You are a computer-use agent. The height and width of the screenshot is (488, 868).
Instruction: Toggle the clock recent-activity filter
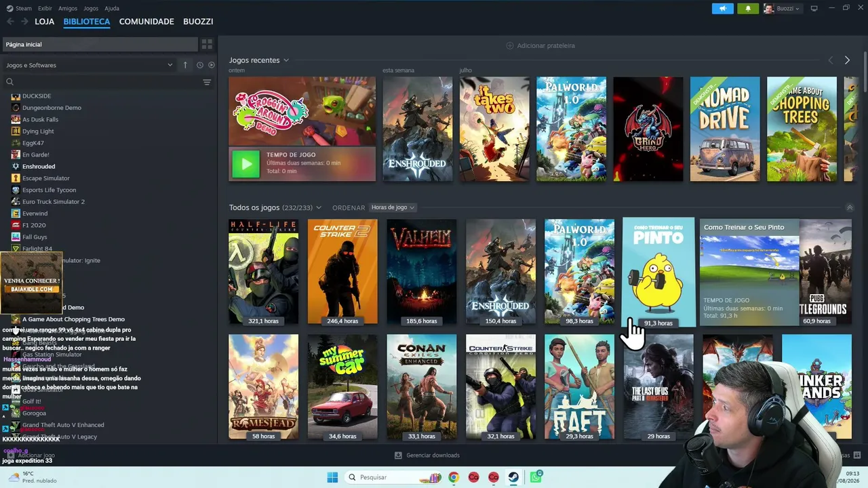point(200,65)
